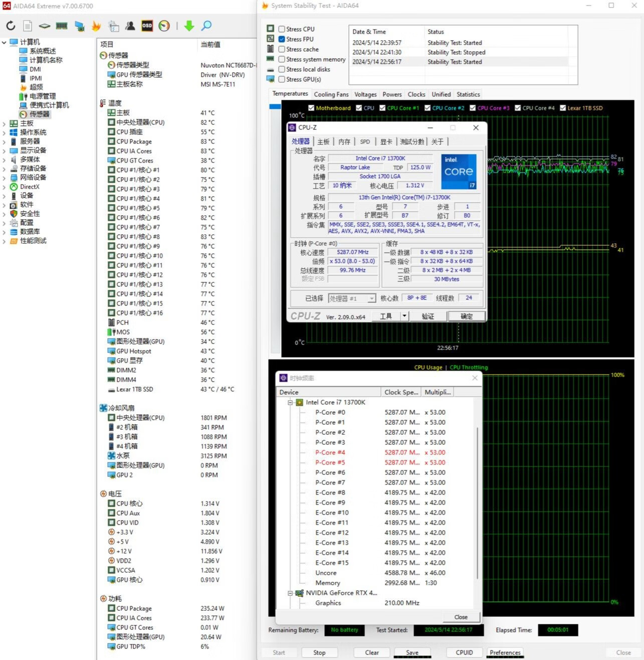Switch to the Cooling Fans tab
Image resolution: width=644 pixels, height=660 pixels.
(331, 94)
